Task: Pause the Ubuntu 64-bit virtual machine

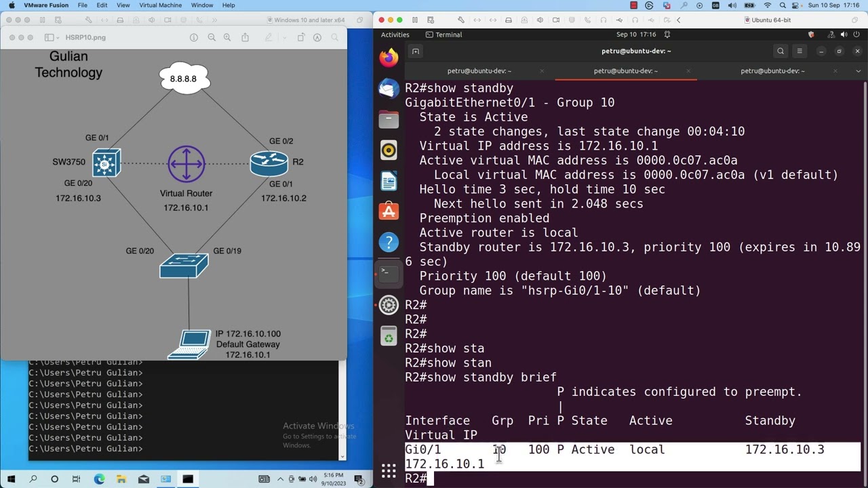Action: click(415, 20)
